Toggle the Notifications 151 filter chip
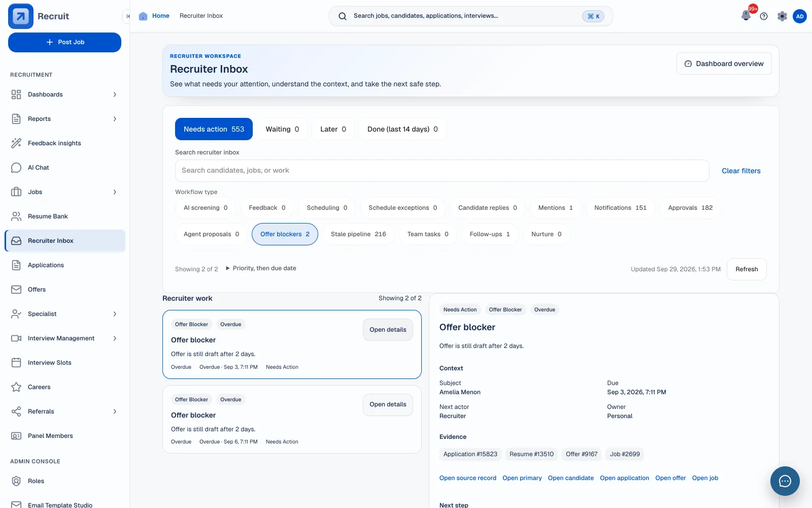The width and height of the screenshot is (812, 508). pos(620,208)
